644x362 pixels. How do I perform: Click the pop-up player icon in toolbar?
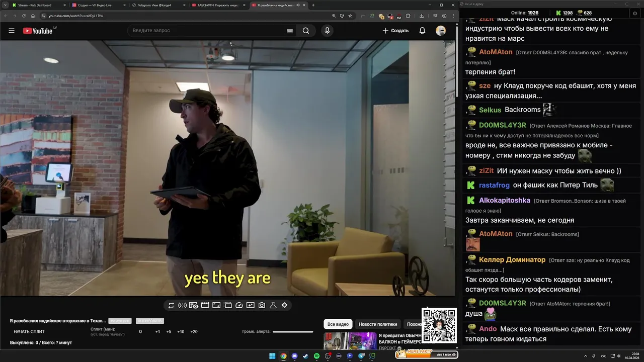[227, 305]
